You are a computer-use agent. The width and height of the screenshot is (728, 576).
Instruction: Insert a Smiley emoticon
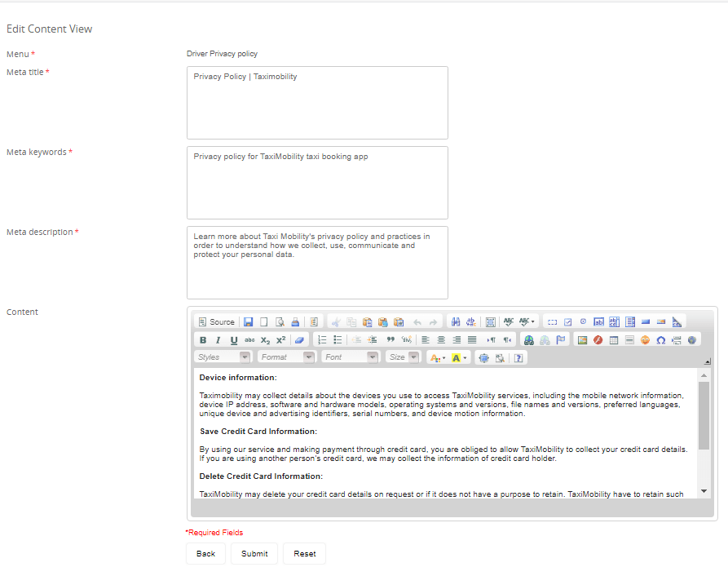tap(645, 340)
